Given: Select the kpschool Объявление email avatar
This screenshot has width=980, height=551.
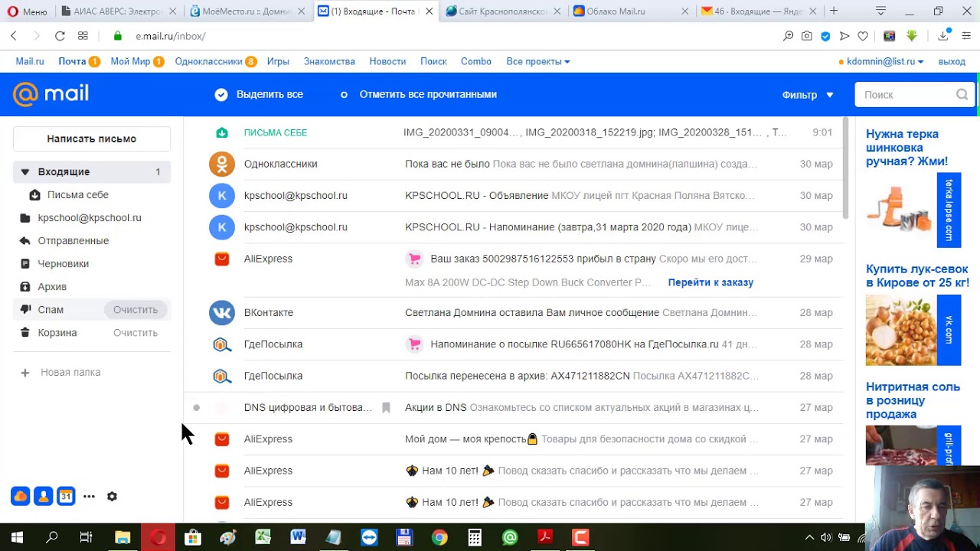Looking at the screenshot, I should coord(222,196).
